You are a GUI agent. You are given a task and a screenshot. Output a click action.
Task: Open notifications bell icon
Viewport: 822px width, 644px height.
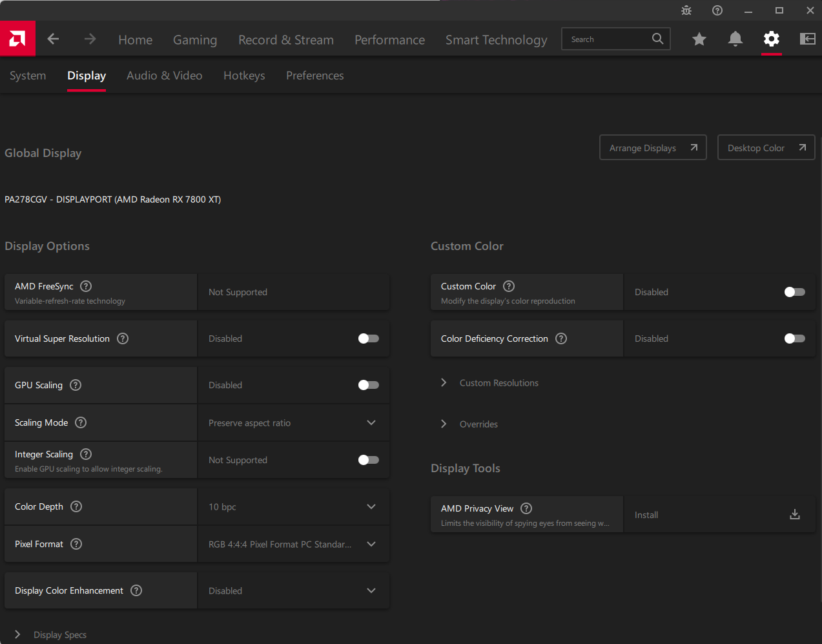[x=735, y=39]
